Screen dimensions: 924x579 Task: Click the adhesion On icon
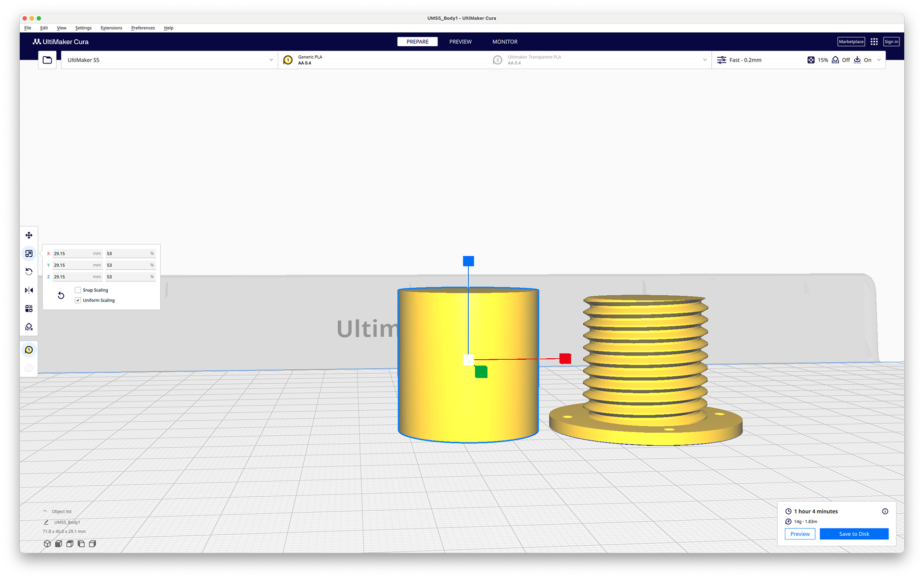[857, 60]
